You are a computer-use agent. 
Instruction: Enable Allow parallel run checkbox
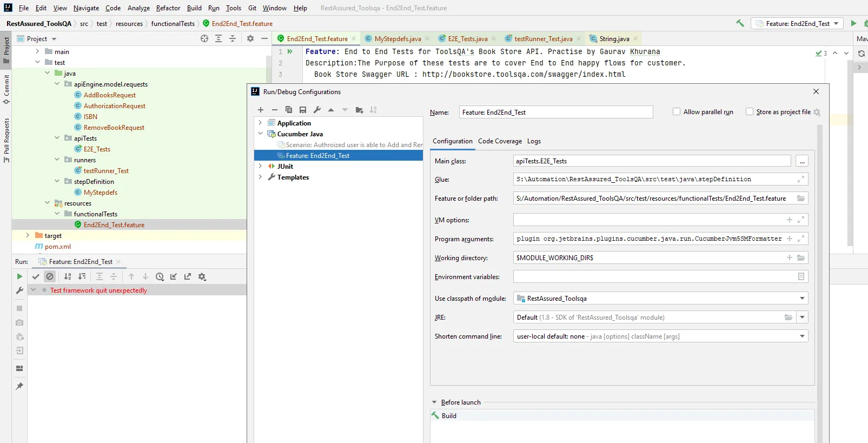(x=676, y=111)
